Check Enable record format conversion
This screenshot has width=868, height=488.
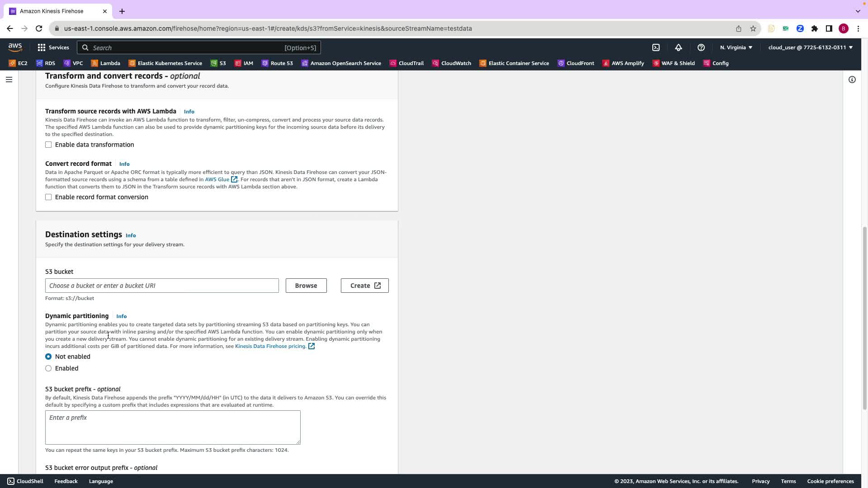click(48, 197)
